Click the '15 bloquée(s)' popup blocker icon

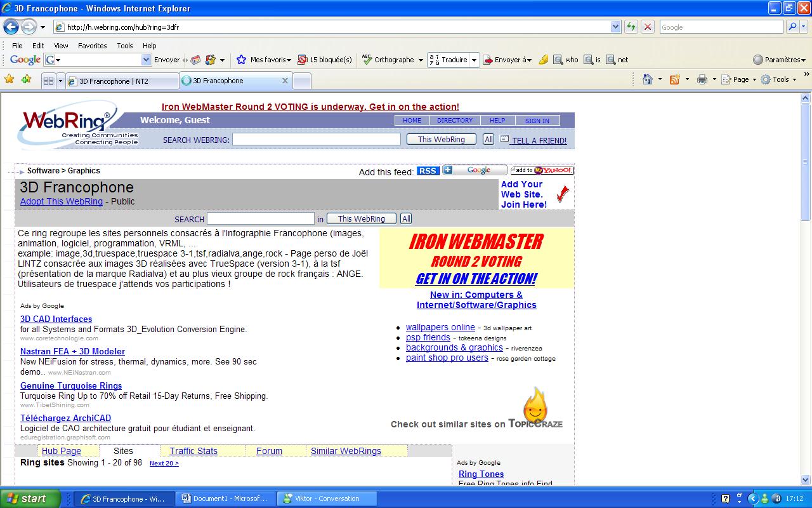(303, 60)
